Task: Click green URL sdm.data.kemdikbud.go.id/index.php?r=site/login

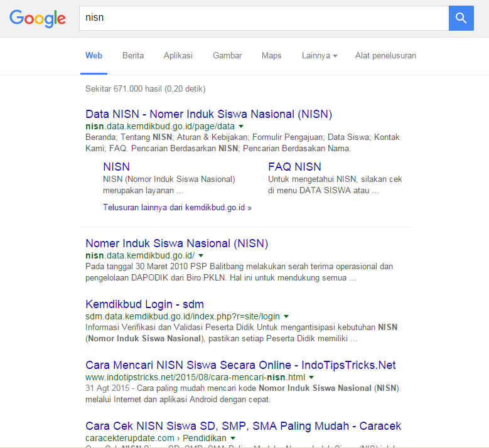Action: [183, 316]
